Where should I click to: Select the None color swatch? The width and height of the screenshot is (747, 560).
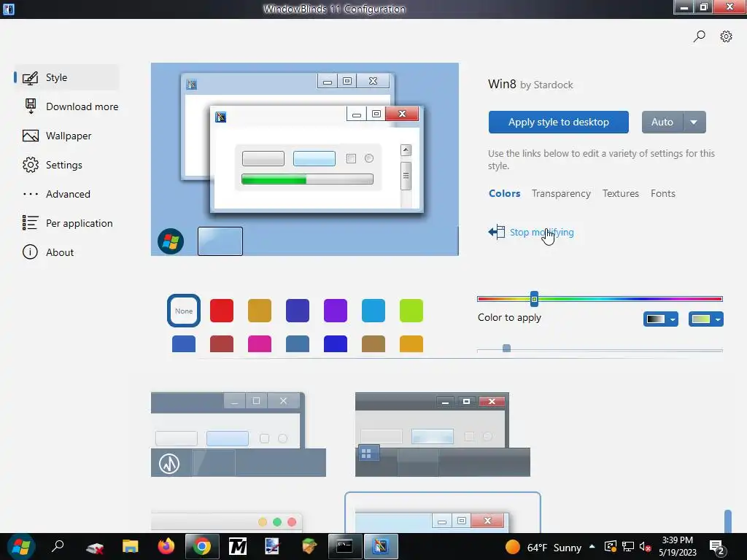[183, 311]
